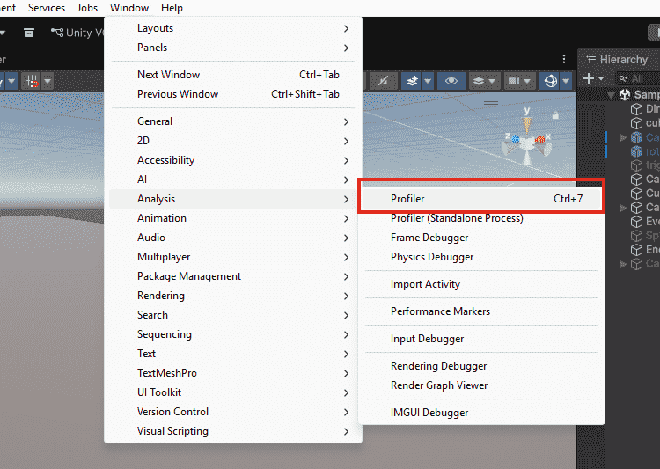Open the Frame Debugger

tap(480, 237)
